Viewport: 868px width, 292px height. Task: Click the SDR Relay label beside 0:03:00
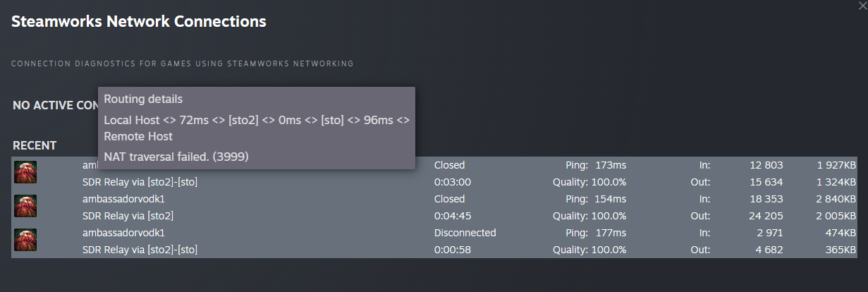click(140, 182)
